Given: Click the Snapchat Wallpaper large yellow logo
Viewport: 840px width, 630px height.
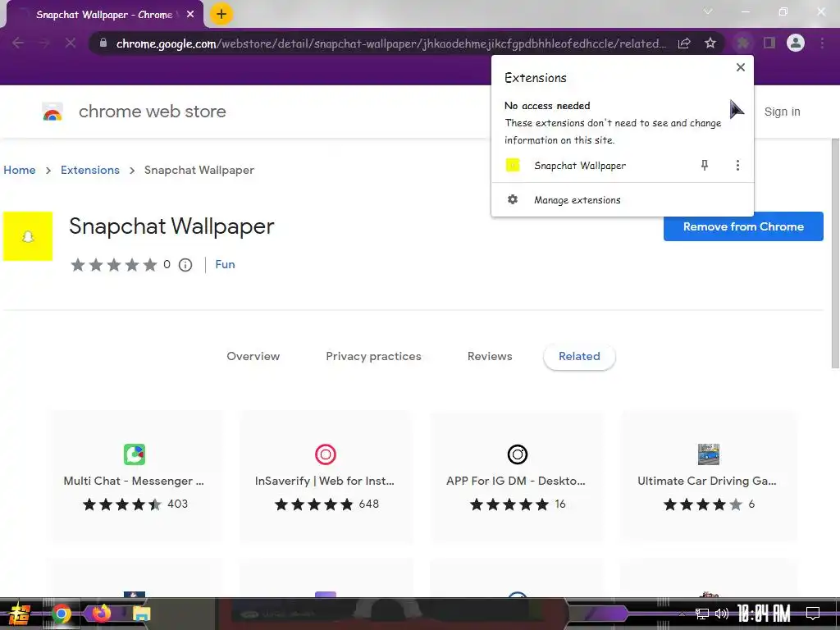Looking at the screenshot, I should click(28, 236).
